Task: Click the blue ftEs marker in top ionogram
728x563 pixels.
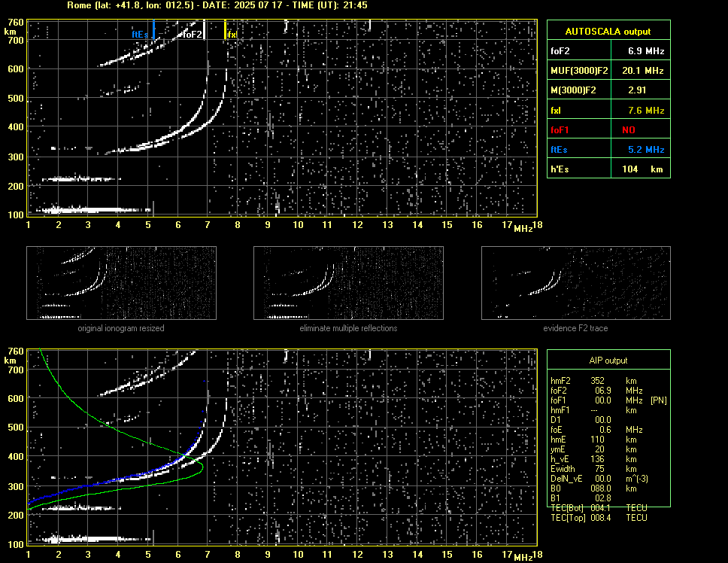Action: tap(153, 30)
